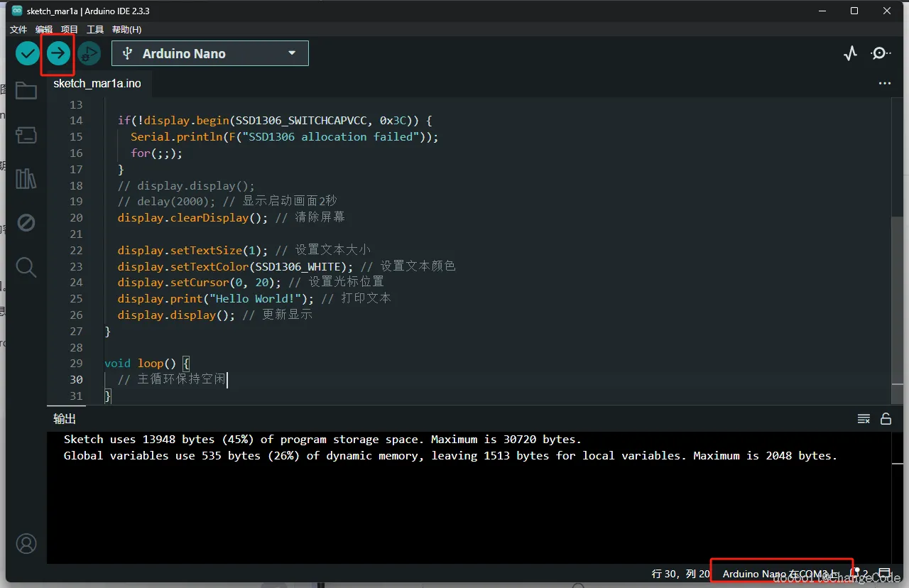Open the Sketchbook folder panel
909x588 pixels.
pyautogui.click(x=26, y=91)
